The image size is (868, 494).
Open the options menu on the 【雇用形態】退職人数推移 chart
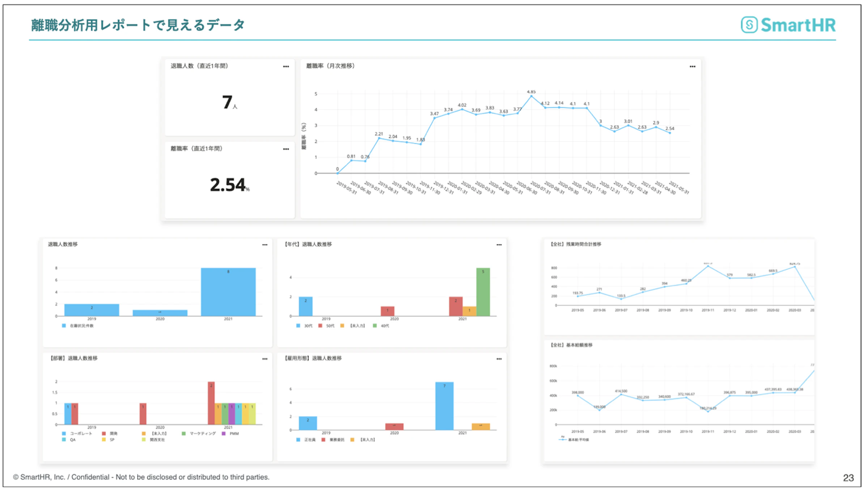[x=499, y=359]
